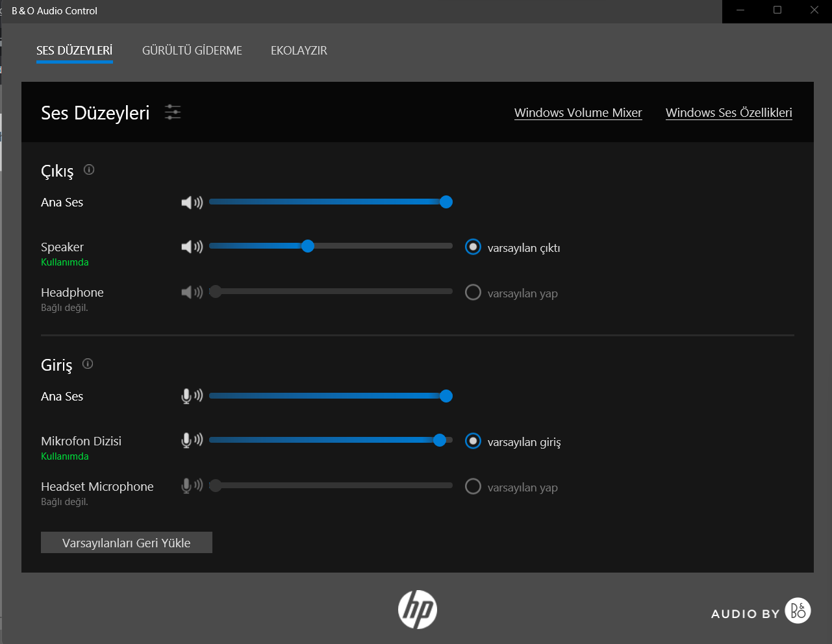Click the input Ana Ses level slider

331,396
